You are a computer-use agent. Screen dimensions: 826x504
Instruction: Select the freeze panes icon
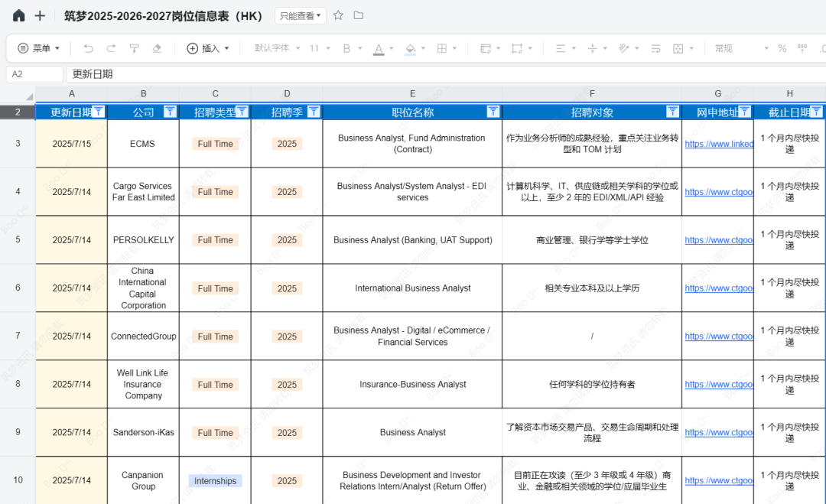485,48
